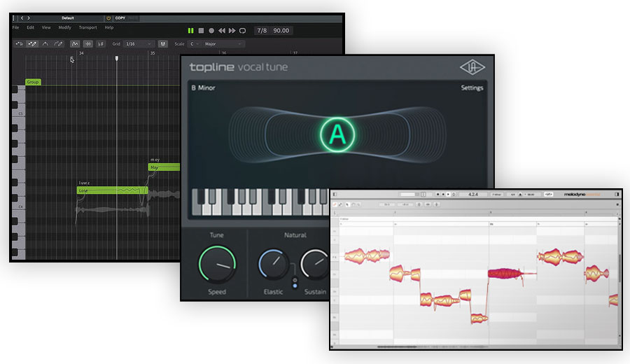This screenshot has height=364, width=630.
Task: Open the Default preset field
Action: click(67, 18)
